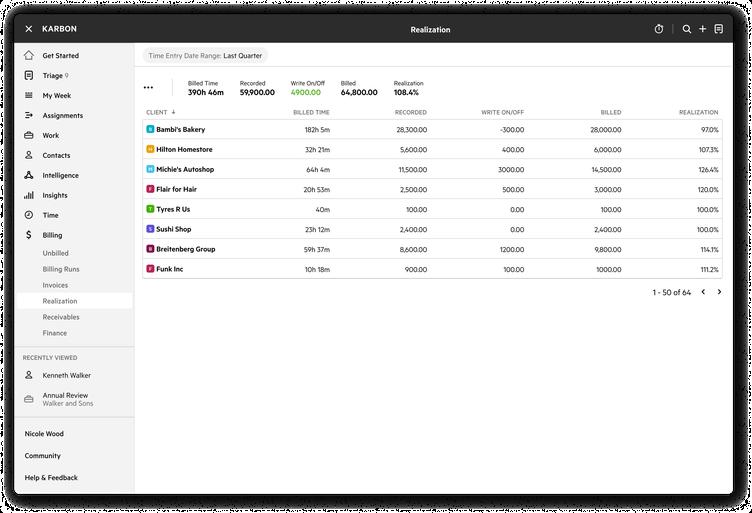752x513 pixels.
Task: Open Breitenberg Group client
Action: click(185, 249)
